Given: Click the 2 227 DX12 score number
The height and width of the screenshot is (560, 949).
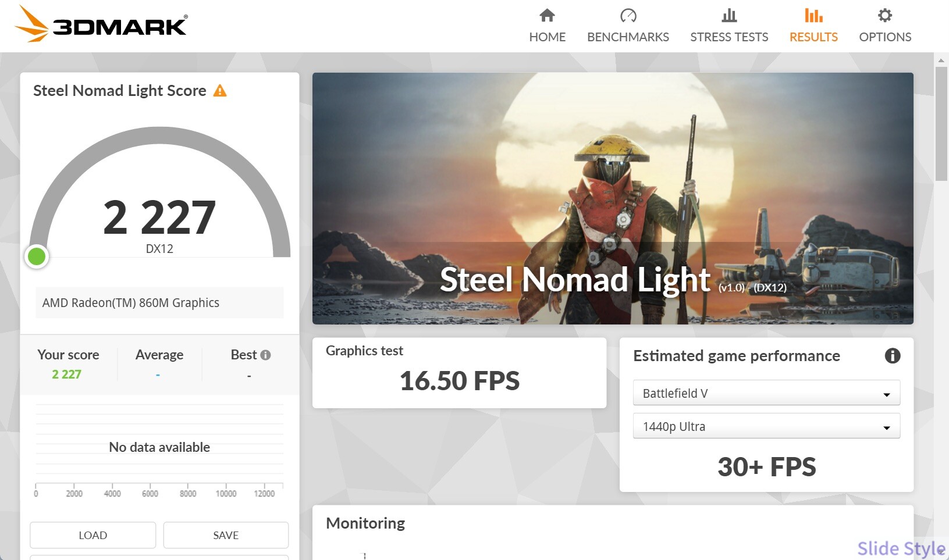Looking at the screenshot, I should [x=159, y=217].
